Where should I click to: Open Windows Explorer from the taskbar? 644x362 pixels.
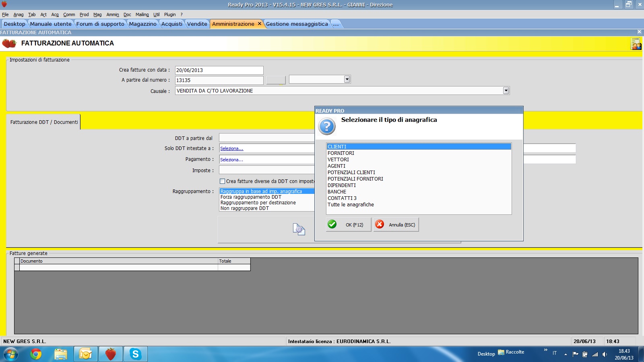60,354
